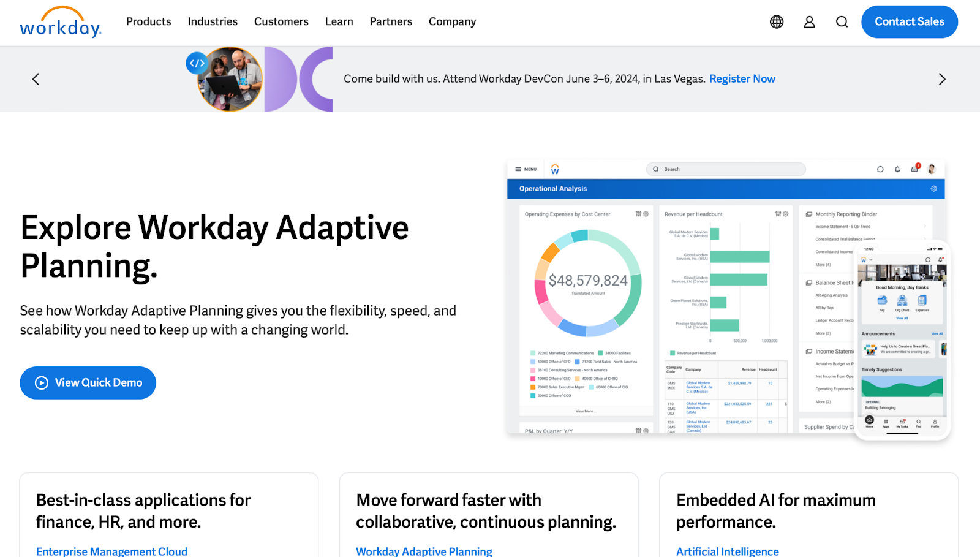
Task: Click the notification bell in the dashboard header
Action: tap(897, 169)
